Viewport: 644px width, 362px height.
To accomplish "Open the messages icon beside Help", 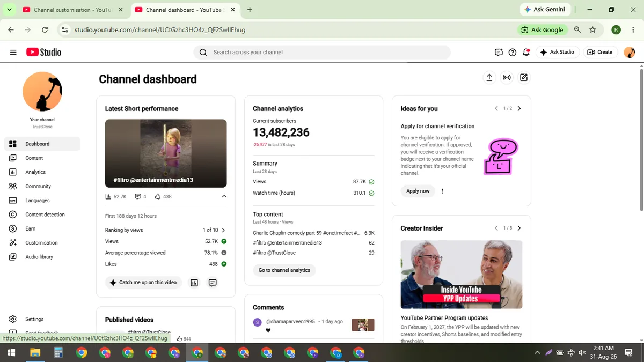I will tap(499, 52).
